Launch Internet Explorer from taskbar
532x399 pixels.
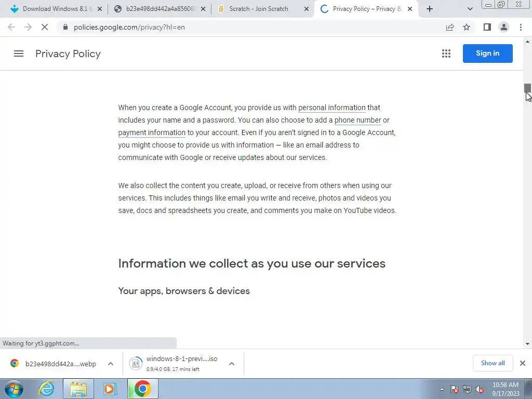(46, 389)
